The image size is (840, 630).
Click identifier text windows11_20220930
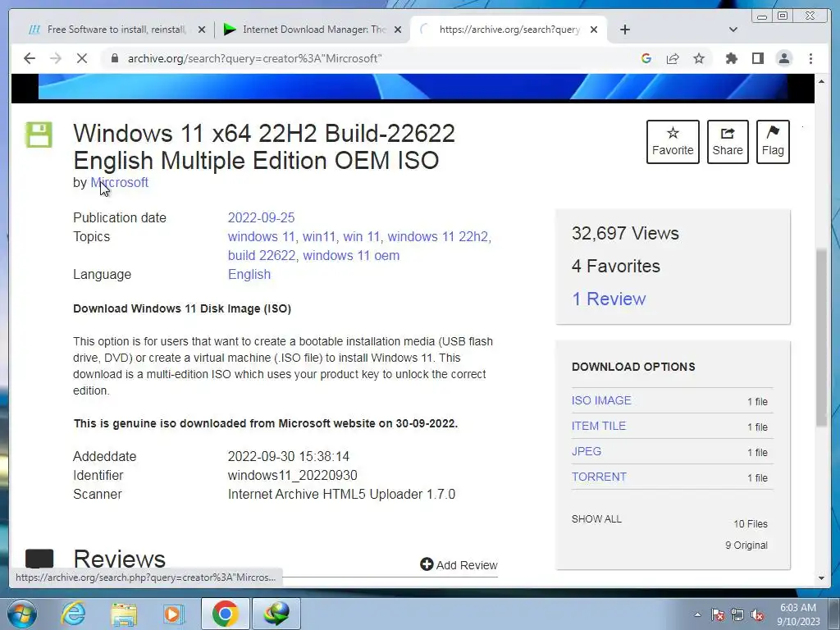click(293, 475)
